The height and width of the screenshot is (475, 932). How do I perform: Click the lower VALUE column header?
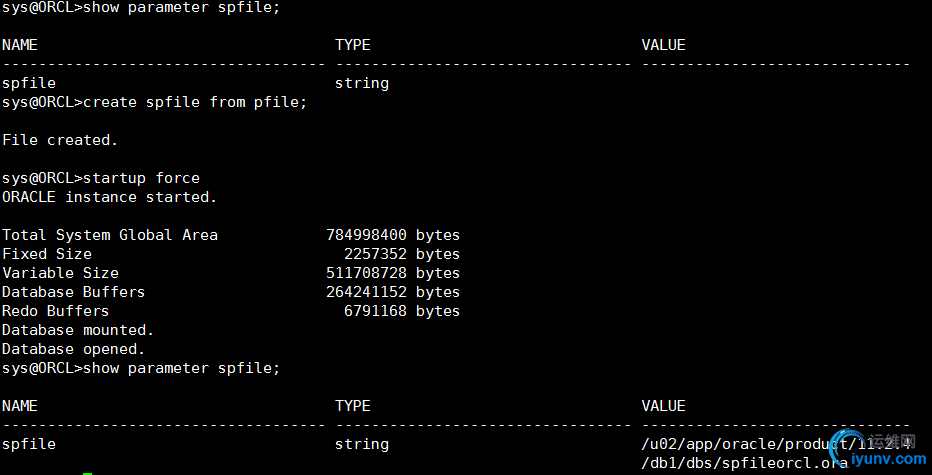[x=663, y=406]
